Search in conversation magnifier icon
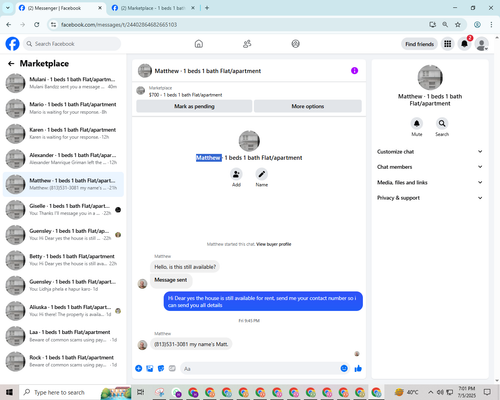Image resolution: width=500 pixels, height=400 pixels. point(442,123)
